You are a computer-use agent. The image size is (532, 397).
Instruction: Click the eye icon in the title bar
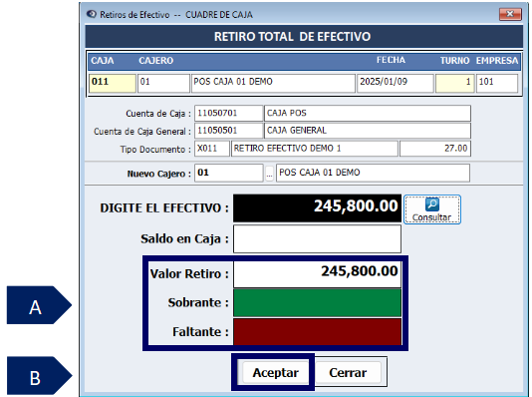(92, 14)
